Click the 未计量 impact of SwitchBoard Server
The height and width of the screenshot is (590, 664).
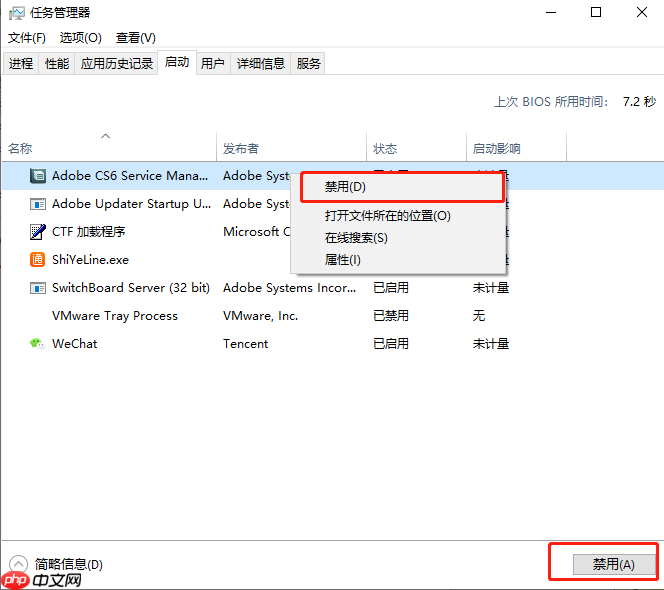click(491, 288)
